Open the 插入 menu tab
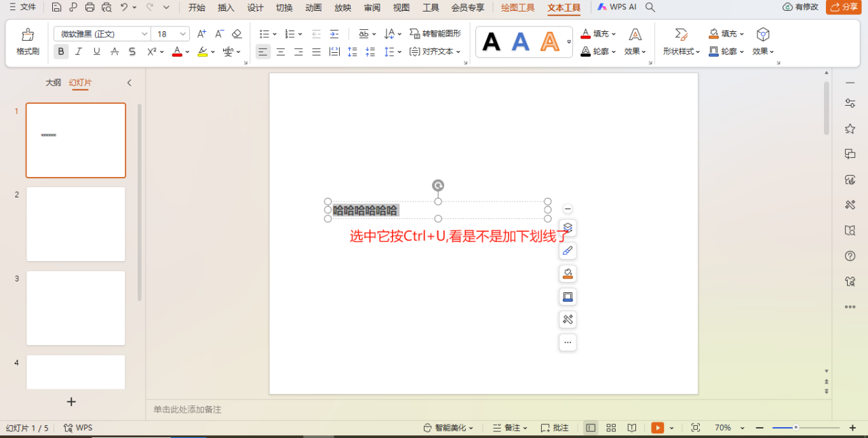Screen dimensions: 868x438 tap(225, 7)
